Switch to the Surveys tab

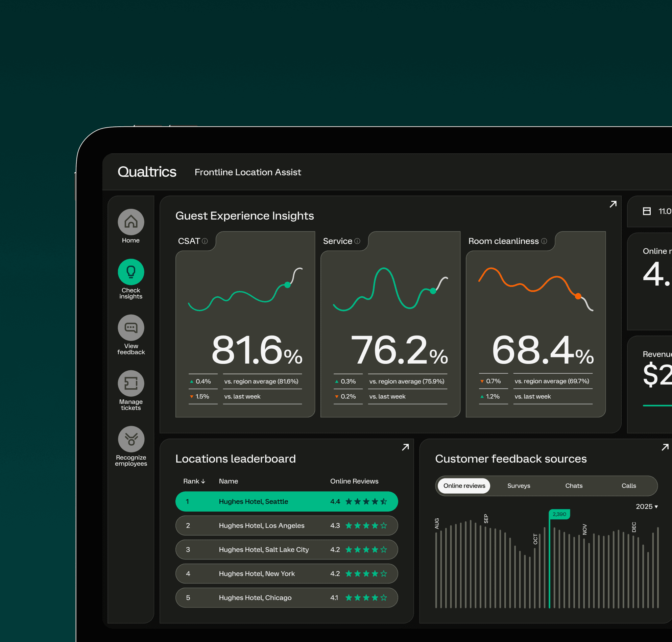point(519,486)
